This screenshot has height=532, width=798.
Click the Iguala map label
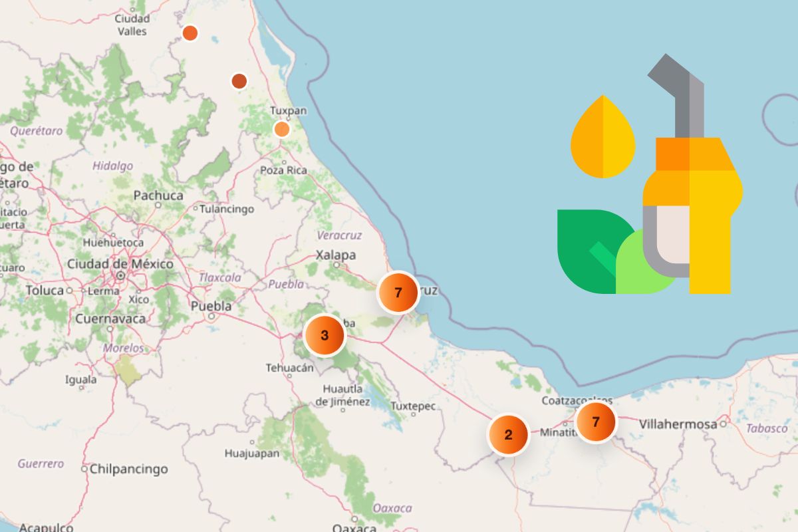click(80, 380)
